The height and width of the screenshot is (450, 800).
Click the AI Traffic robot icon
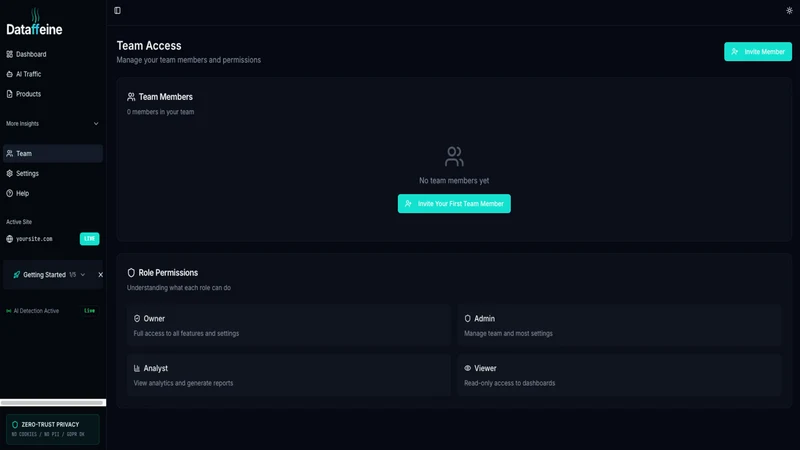(10, 74)
